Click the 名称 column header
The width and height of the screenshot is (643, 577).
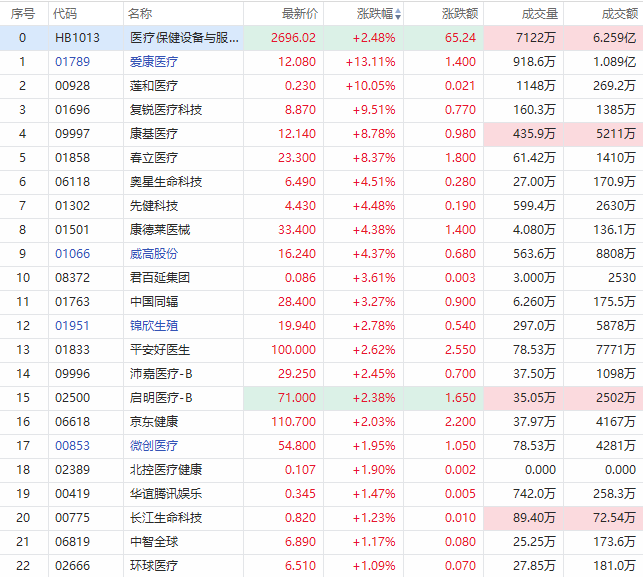click(140, 14)
